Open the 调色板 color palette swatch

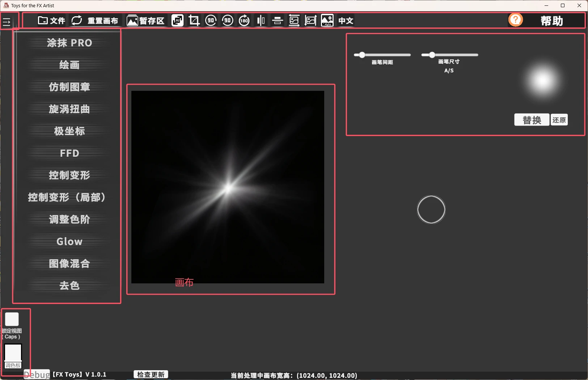[13, 353]
